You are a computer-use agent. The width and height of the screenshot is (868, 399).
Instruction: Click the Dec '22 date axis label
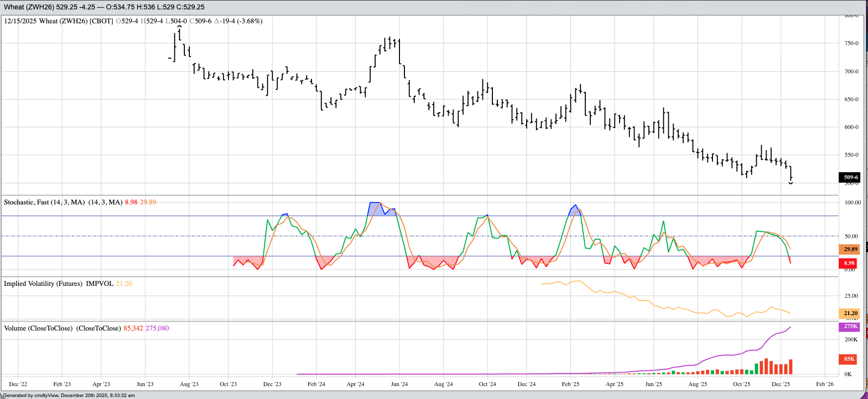(18, 384)
